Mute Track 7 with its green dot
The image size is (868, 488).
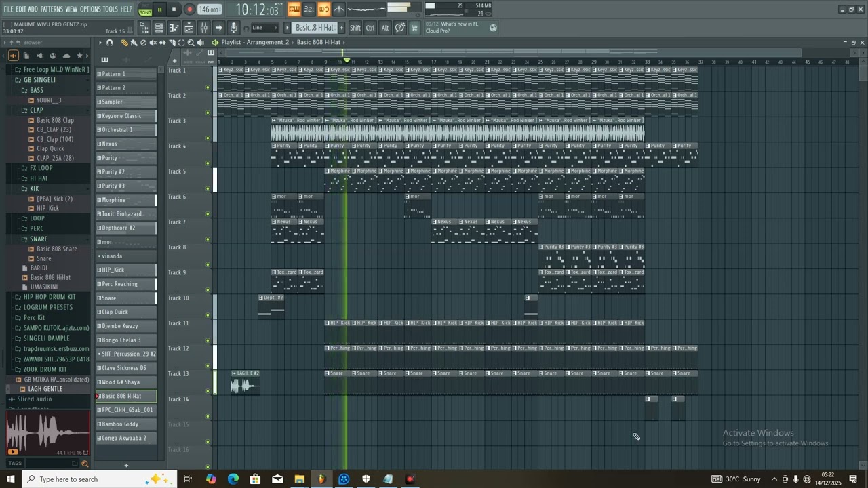pyautogui.click(x=208, y=239)
